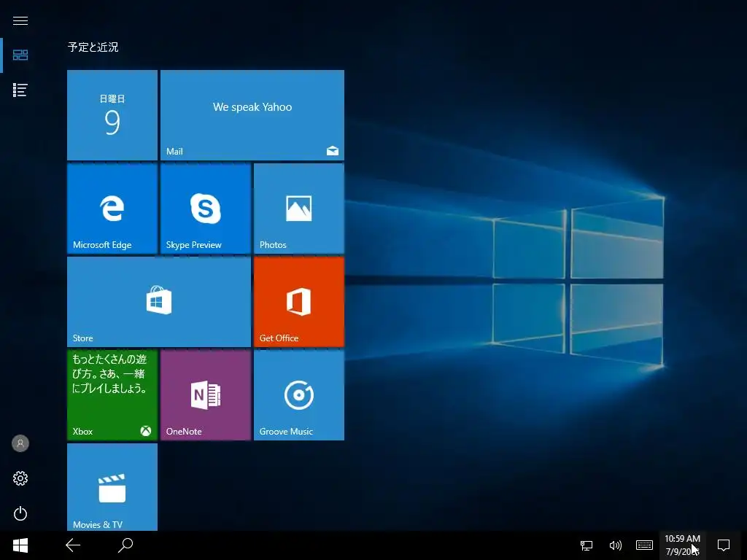Screen dimensions: 747x560
Task: Open the network status tray icon
Action: point(587,545)
